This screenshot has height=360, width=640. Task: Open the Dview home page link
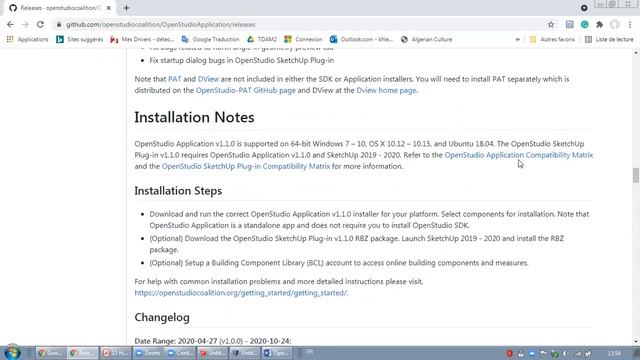(386, 90)
